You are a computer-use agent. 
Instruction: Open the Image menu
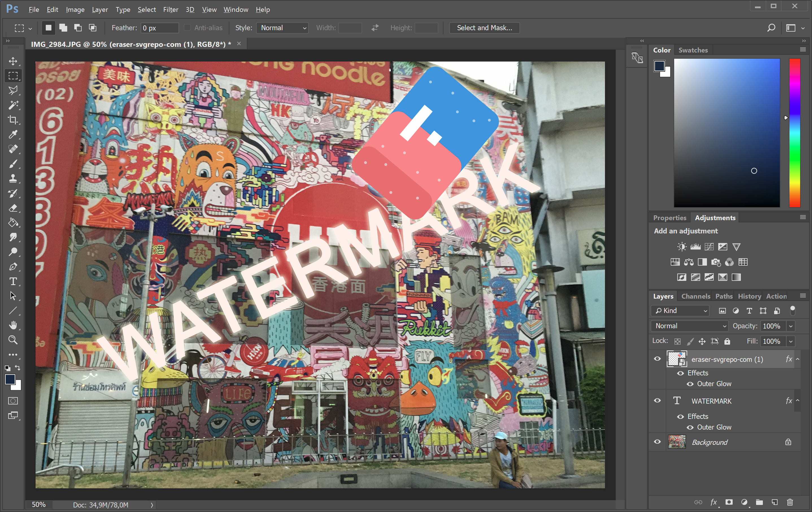click(x=75, y=9)
